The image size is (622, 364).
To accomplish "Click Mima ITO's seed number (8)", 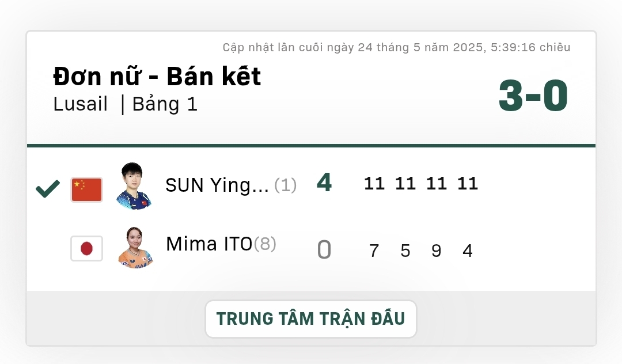I will pos(265,244).
